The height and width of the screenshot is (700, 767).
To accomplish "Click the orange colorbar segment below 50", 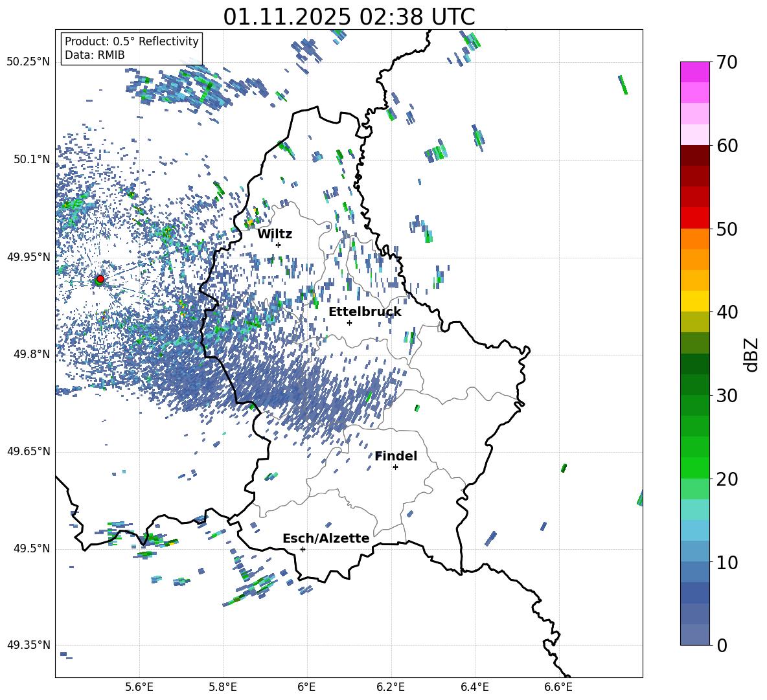I will pyautogui.click(x=694, y=239).
